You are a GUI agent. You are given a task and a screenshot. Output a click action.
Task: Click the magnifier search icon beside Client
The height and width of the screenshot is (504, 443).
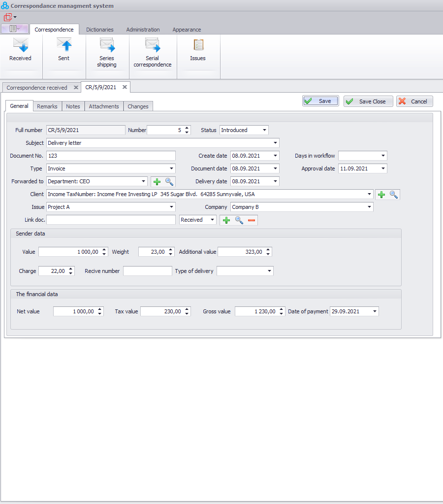pyautogui.click(x=394, y=195)
